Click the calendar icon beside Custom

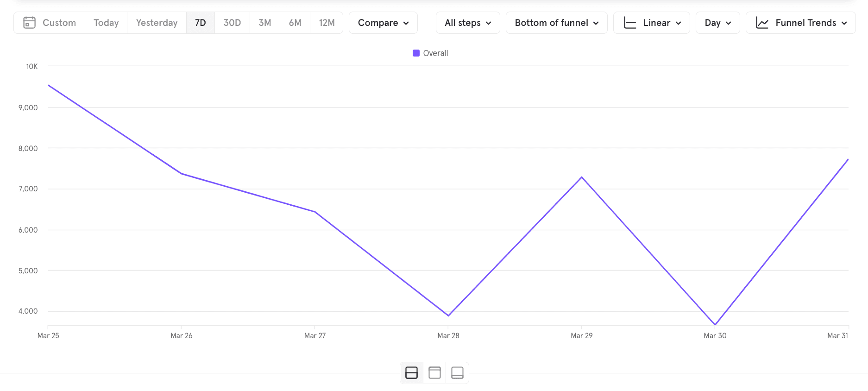[29, 23]
